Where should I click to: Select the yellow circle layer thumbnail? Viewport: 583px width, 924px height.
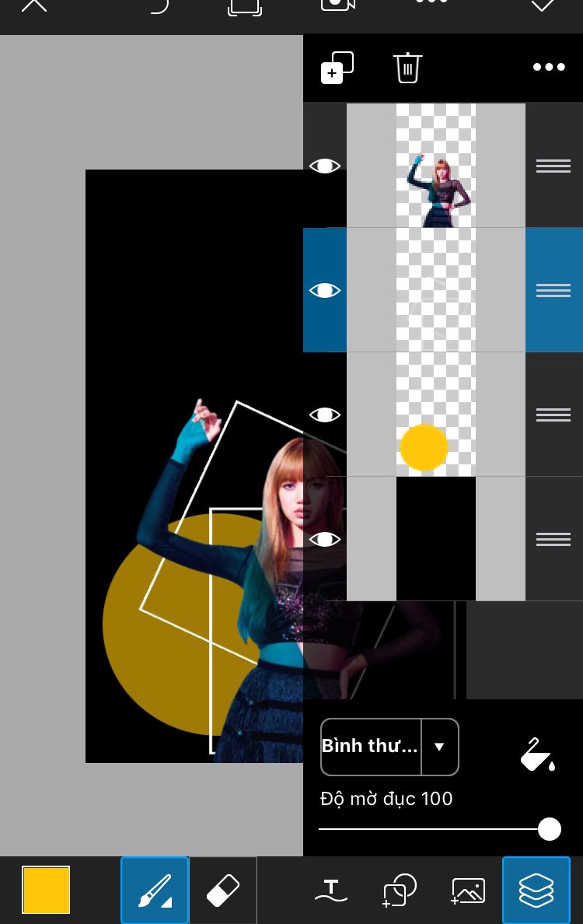[436, 415]
